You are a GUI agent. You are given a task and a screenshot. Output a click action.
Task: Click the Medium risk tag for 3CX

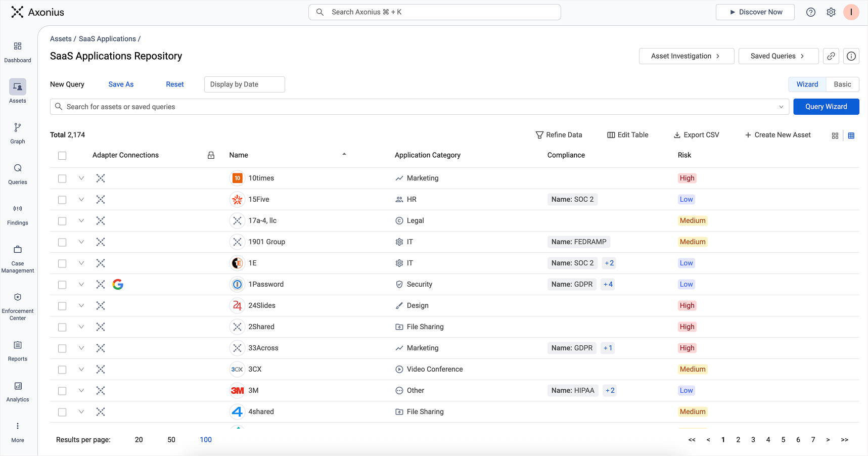tap(693, 369)
